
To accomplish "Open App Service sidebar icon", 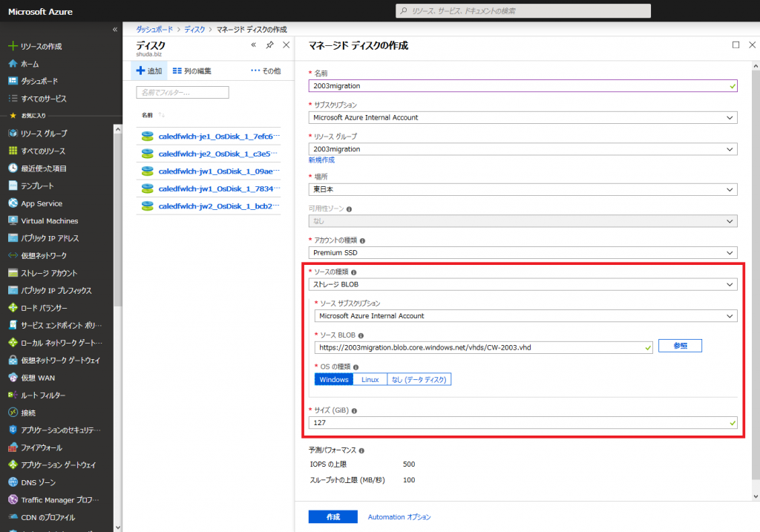I will pyautogui.click(x=13, y=203).
